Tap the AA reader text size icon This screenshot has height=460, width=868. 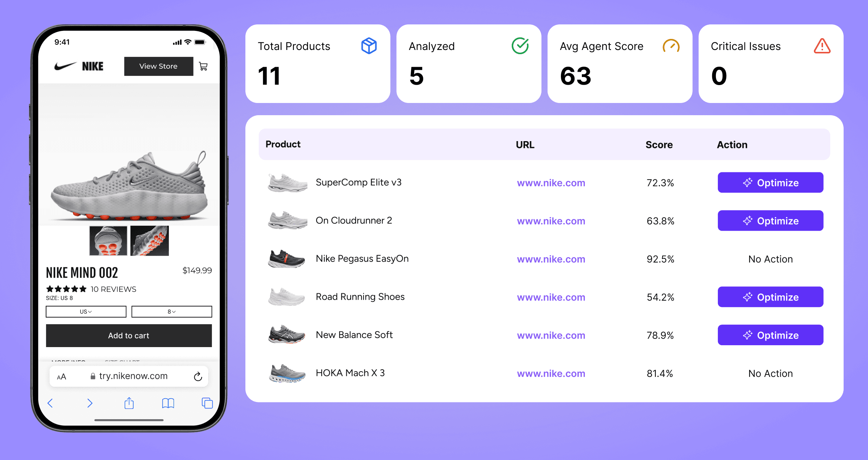(61, 377)
